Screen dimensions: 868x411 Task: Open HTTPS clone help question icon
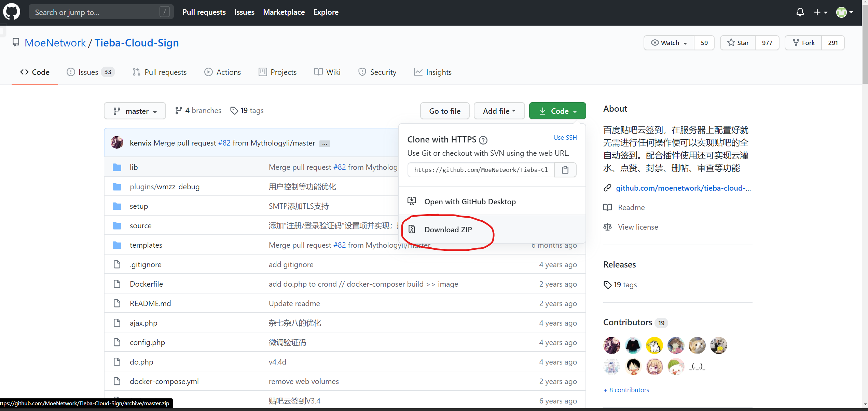[483, 140]
